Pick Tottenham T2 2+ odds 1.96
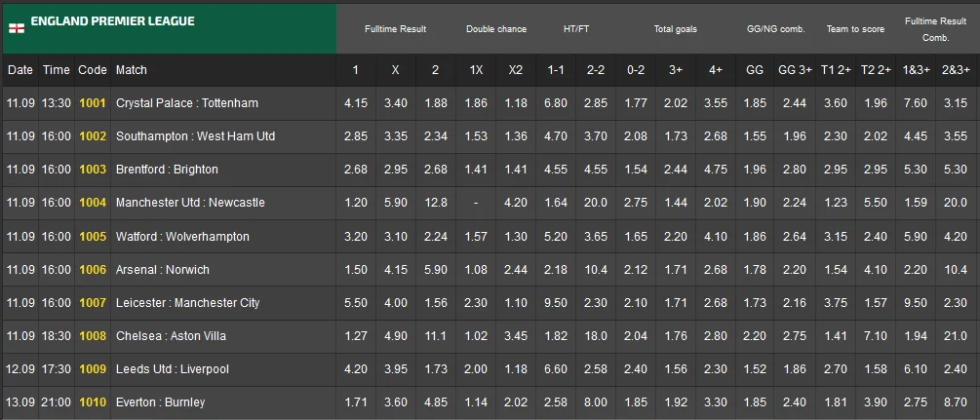Image resolution: width=980 pixels, height=420 pixels. (877, 103)
